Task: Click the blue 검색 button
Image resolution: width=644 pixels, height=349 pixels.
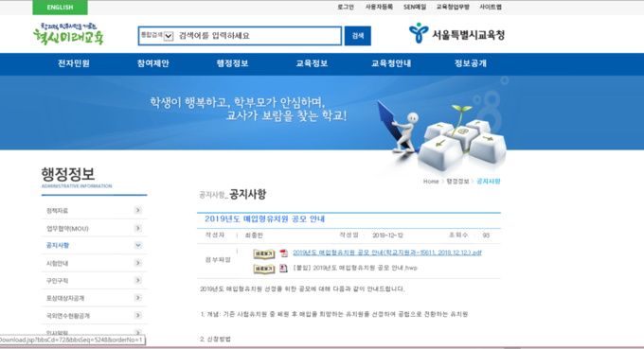Action: (x=358, y=36)
